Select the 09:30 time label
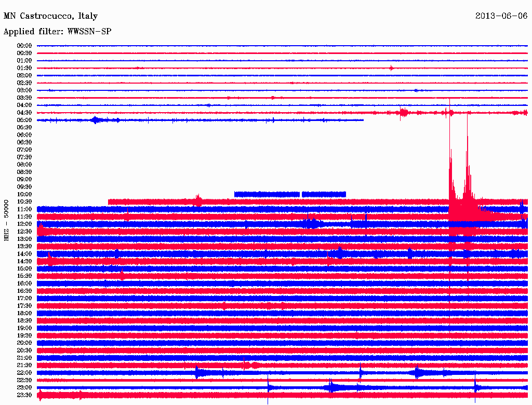532x405 pixels. [24, 187]
